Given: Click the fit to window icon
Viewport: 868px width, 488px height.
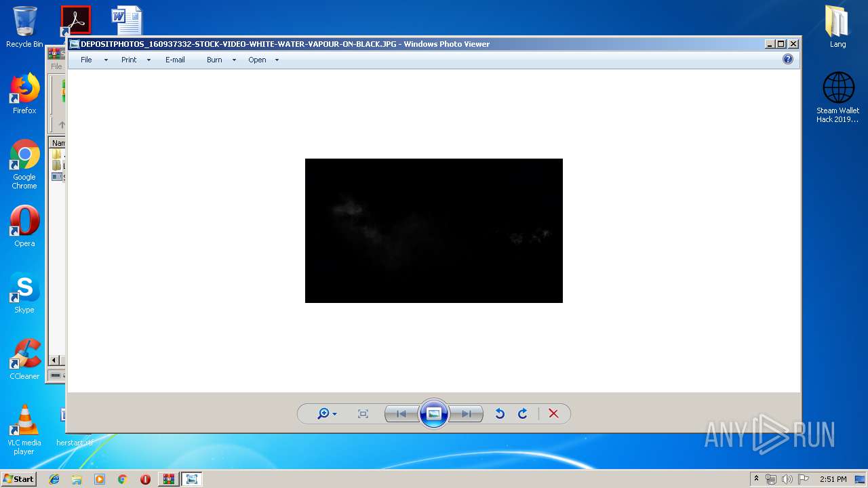Looking at the screenshot, I should (363, 413).
